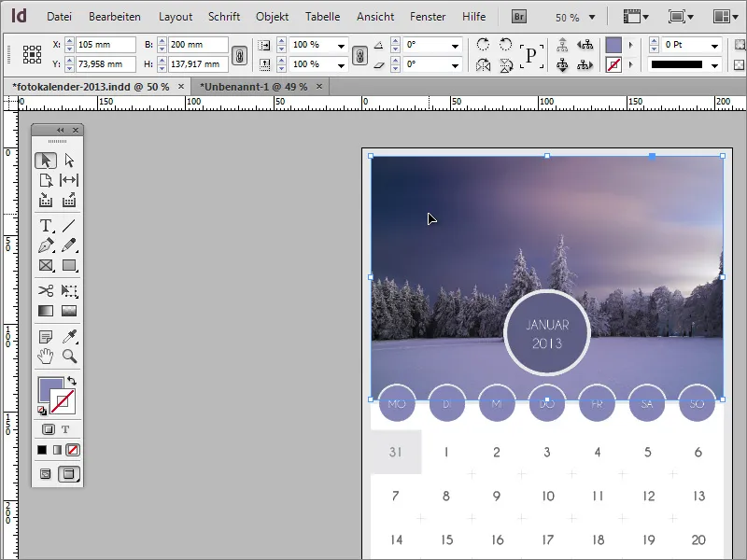Select the Eyedropper tool
This screenshot has width=747, height=560.
pyautogui.click(x=69, y=337)
